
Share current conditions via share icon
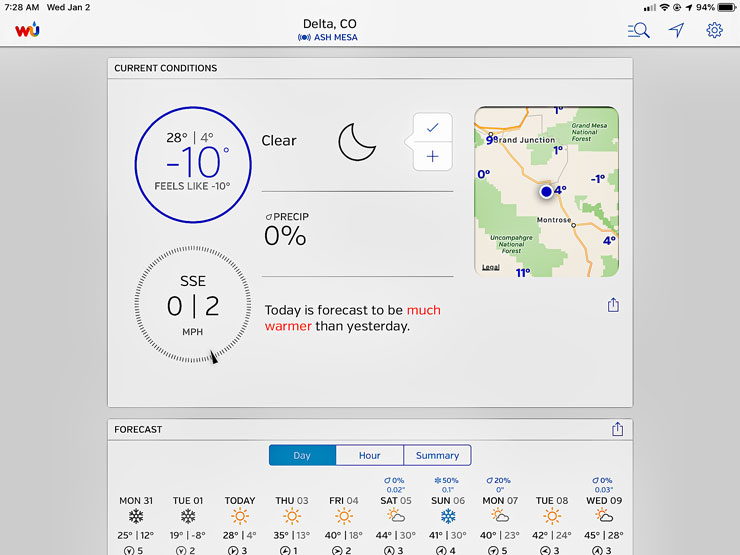click(614, 306)
